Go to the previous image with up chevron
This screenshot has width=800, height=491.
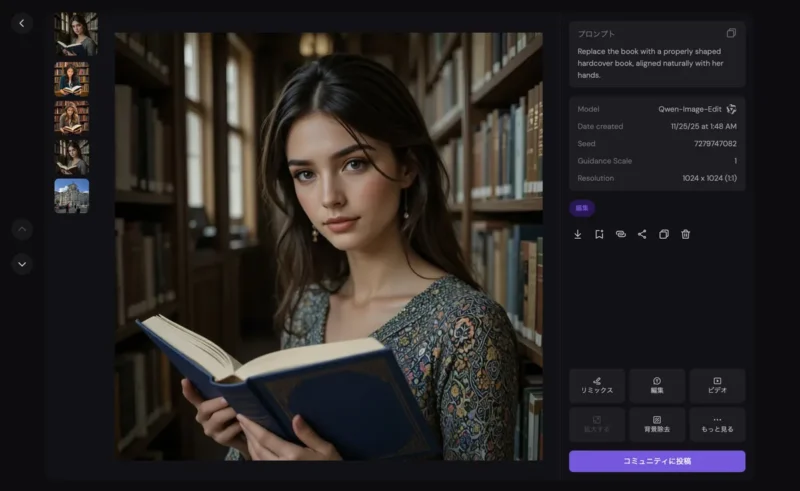(x=22, y=229)
